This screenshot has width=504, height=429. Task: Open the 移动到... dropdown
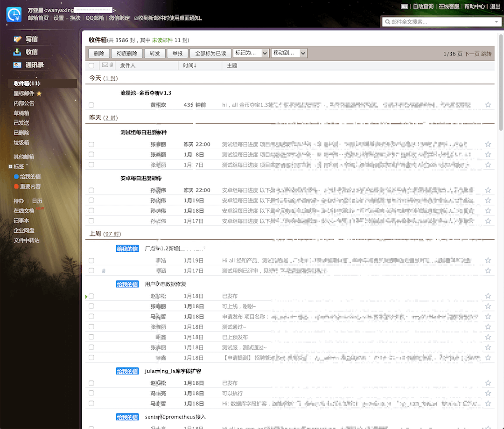coord(289,53)
